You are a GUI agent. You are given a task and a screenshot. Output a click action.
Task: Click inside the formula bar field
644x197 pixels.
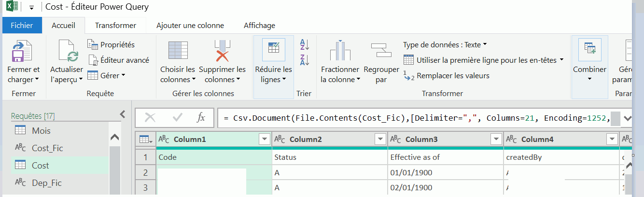click(x=415, y=118)
